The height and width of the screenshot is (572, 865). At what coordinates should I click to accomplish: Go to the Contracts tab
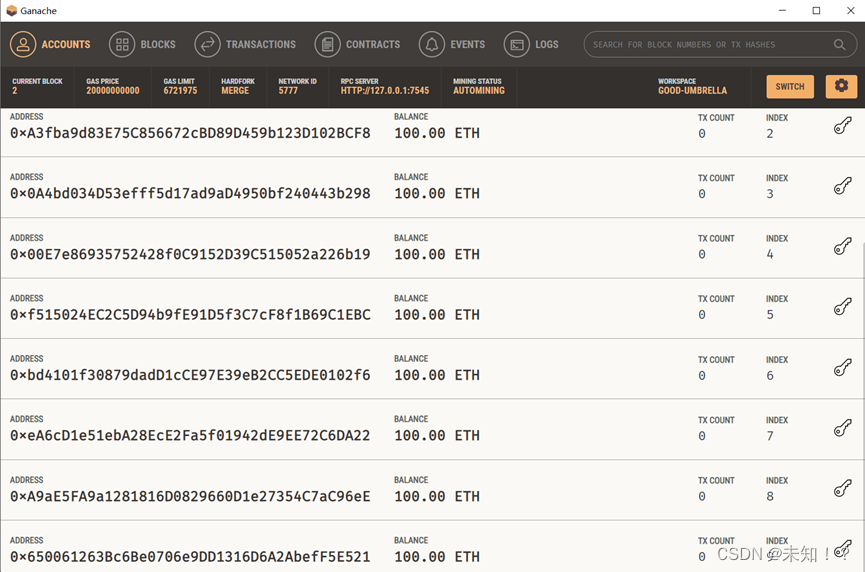point(357,45)
